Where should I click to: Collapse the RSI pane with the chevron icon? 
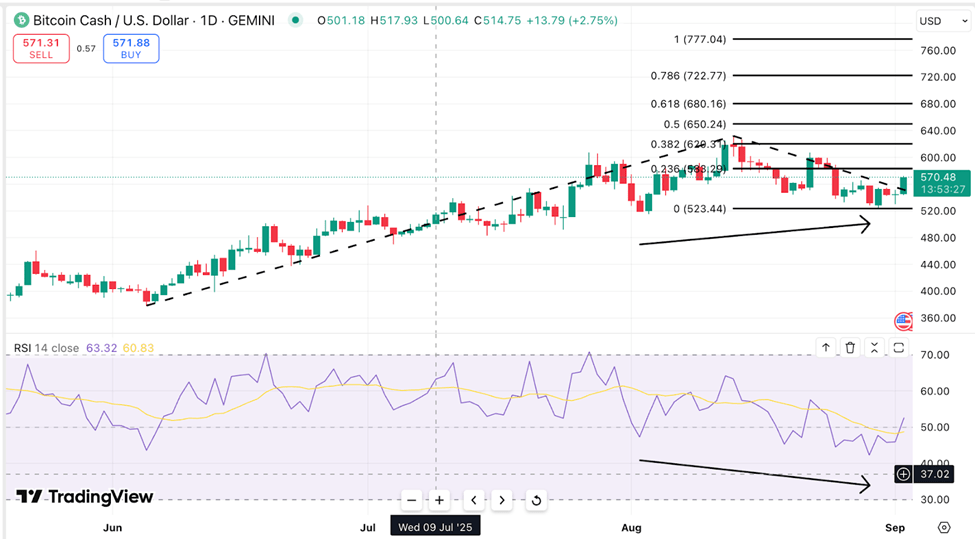(874, 348)
